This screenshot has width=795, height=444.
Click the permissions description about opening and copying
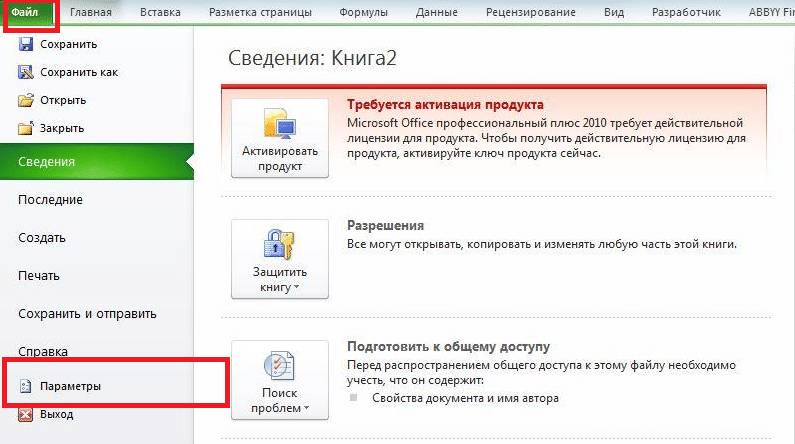coord(541,244)
